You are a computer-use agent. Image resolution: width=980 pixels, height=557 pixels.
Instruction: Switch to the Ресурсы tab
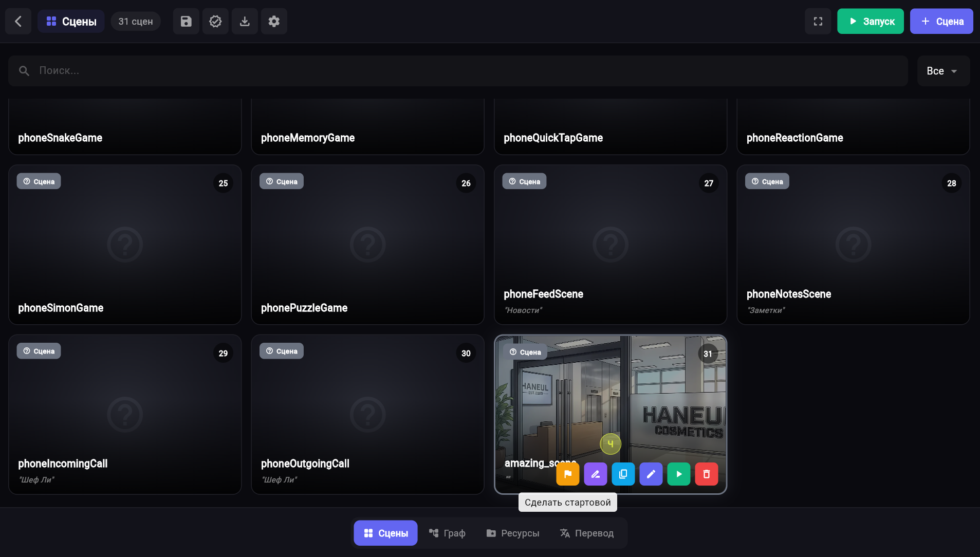click(x=513, y=533)
